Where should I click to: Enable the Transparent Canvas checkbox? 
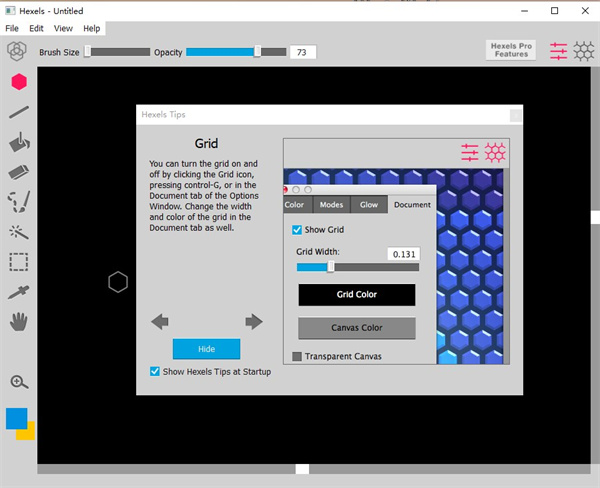click(x=297, y=356)
